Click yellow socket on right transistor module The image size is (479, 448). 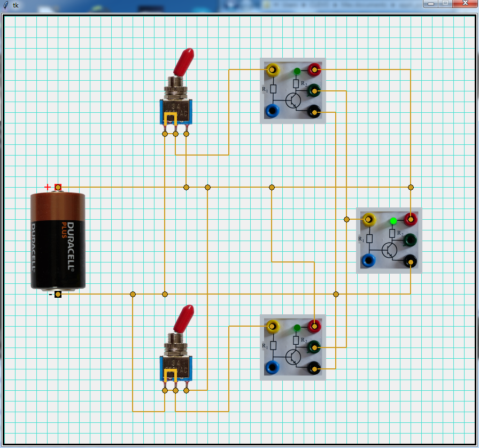368,219
